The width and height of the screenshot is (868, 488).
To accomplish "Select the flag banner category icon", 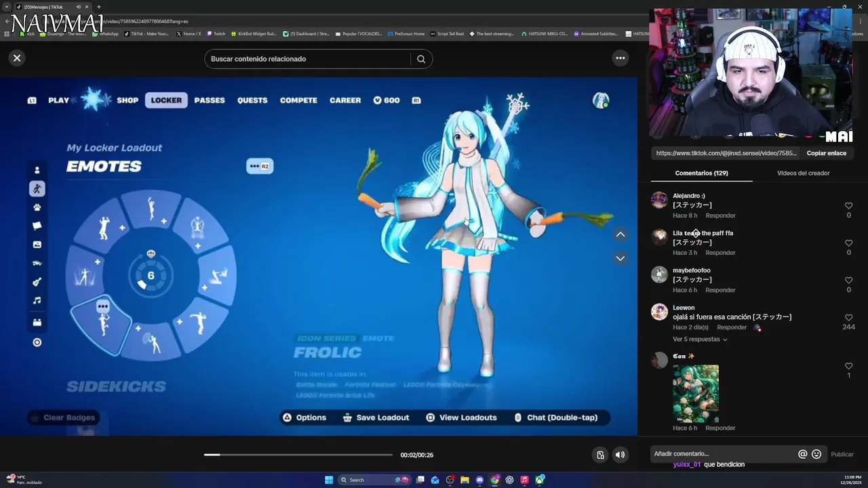I will [37, 226].
